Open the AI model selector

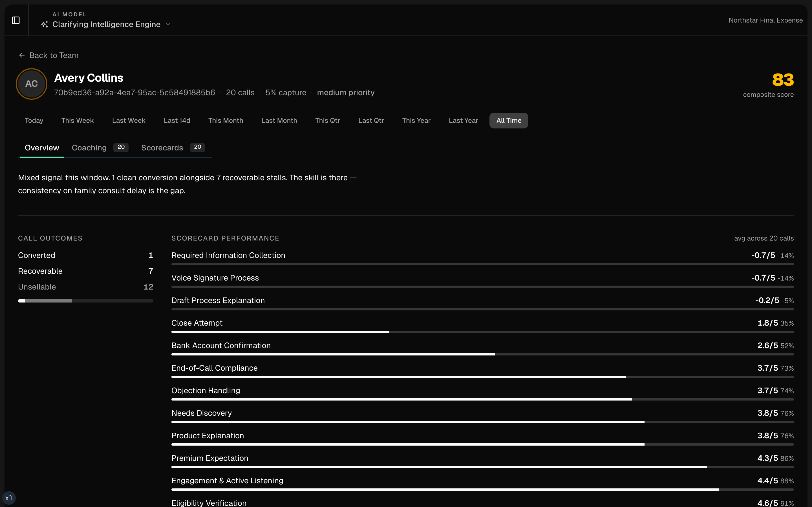pos(106,25)
